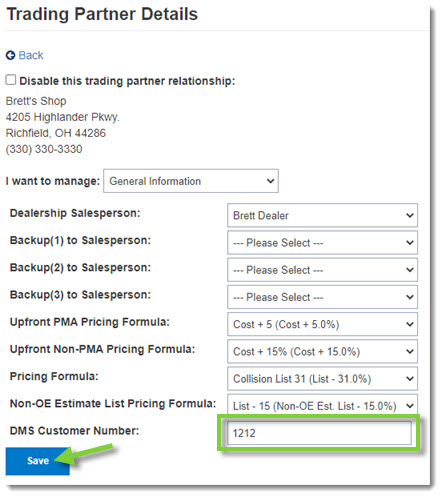Click the Dealership Salesperson label
442x497 pixels.
tap(75, 213)
